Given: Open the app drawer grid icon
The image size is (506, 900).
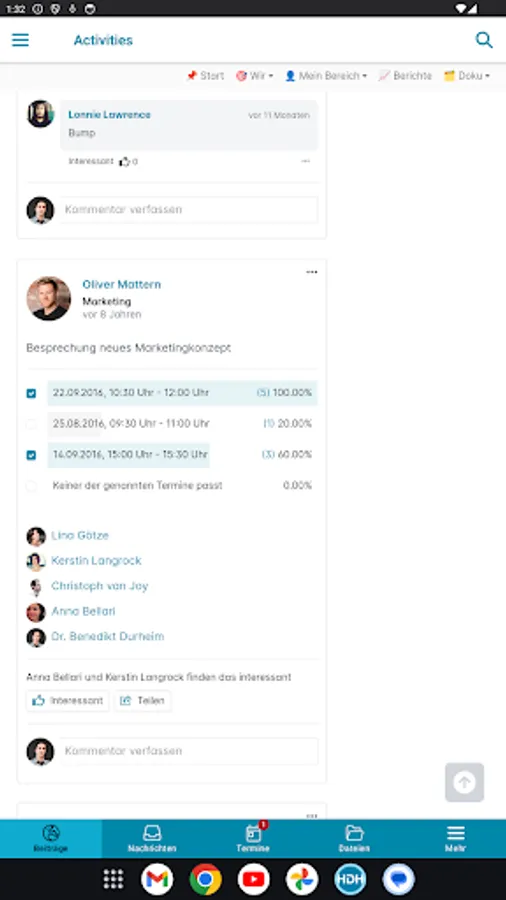Looking at the screenshot, I should (113, 879).
